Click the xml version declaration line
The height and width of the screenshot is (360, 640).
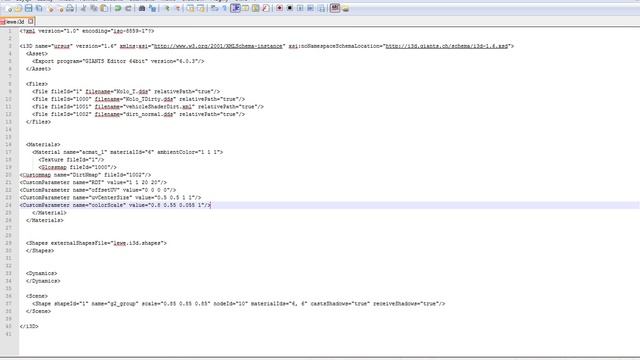tap(87, 31)
